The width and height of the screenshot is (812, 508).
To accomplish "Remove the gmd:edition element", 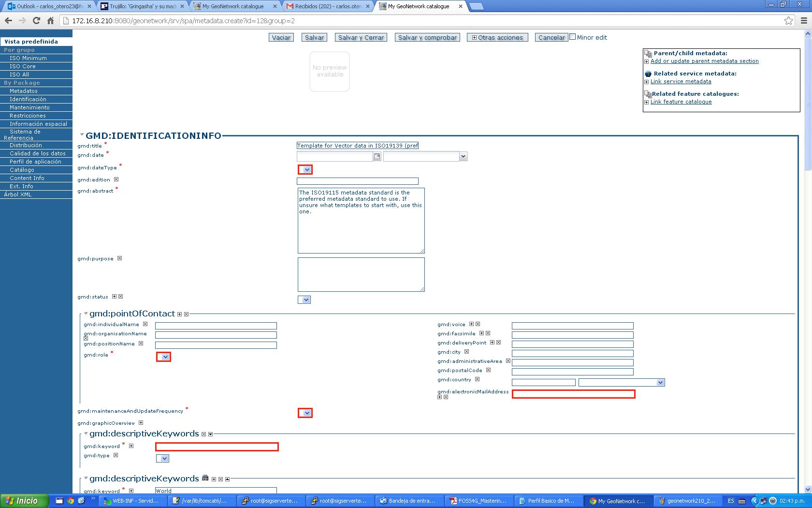I will [116, 179].
